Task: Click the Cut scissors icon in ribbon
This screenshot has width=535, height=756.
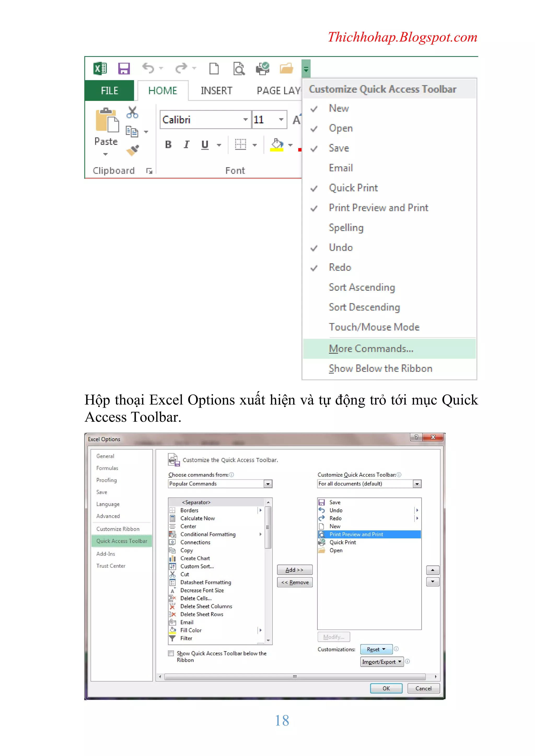Action: tap(132, 112)
